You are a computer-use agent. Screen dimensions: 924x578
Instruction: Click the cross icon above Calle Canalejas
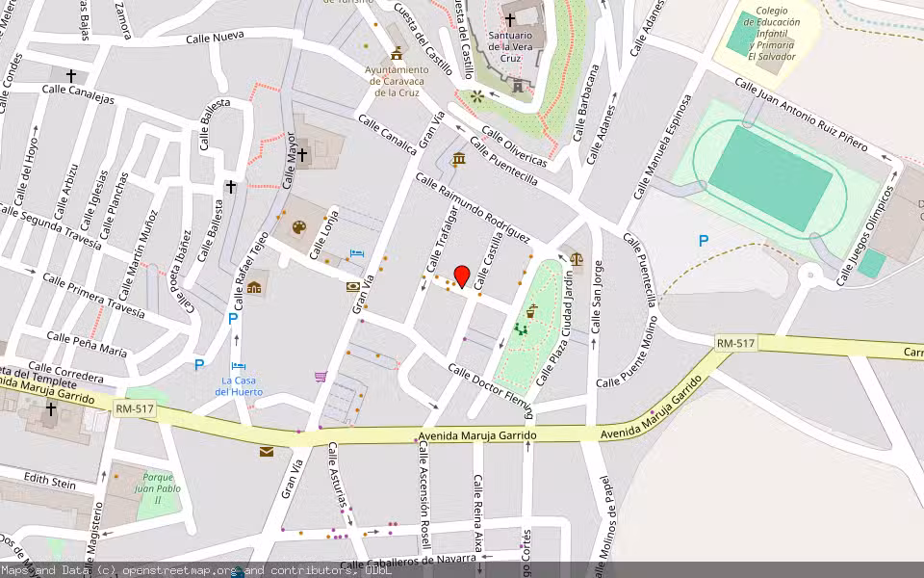point(71,76)
